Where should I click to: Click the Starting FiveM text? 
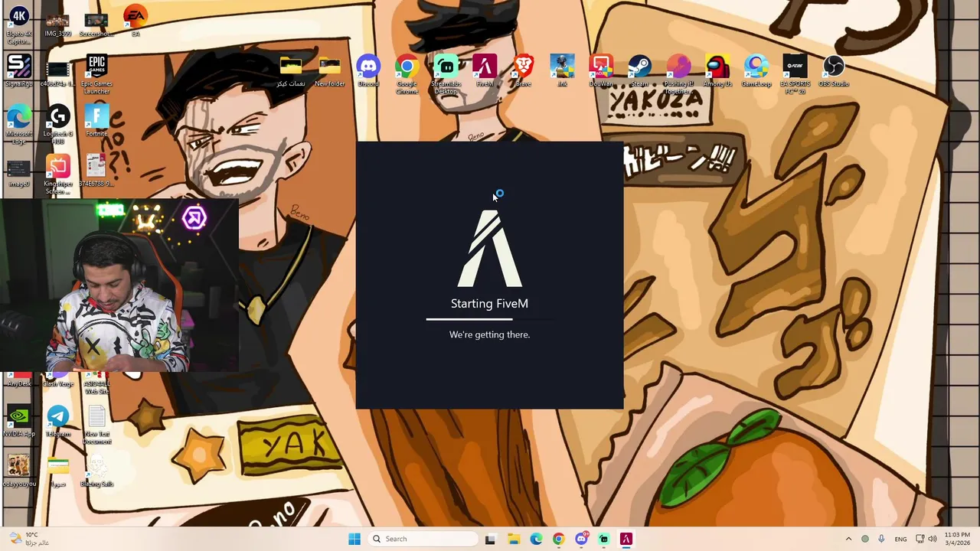(489, 304)
